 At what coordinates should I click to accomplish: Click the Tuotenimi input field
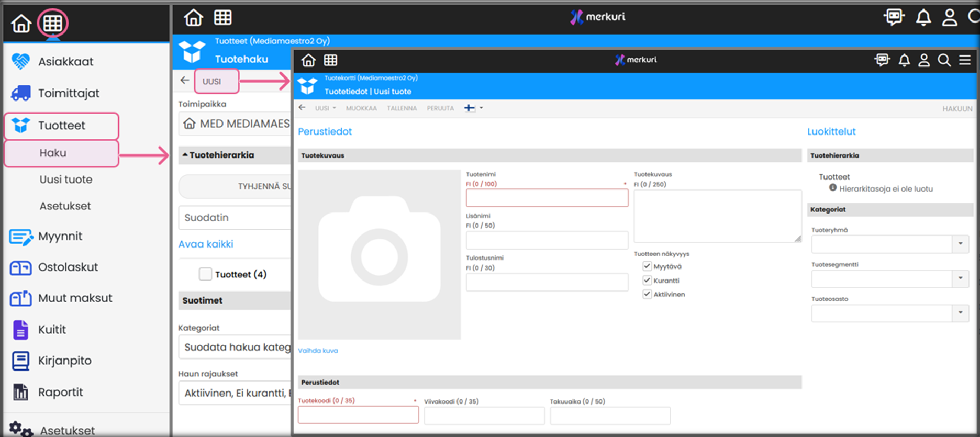point(547,198)
